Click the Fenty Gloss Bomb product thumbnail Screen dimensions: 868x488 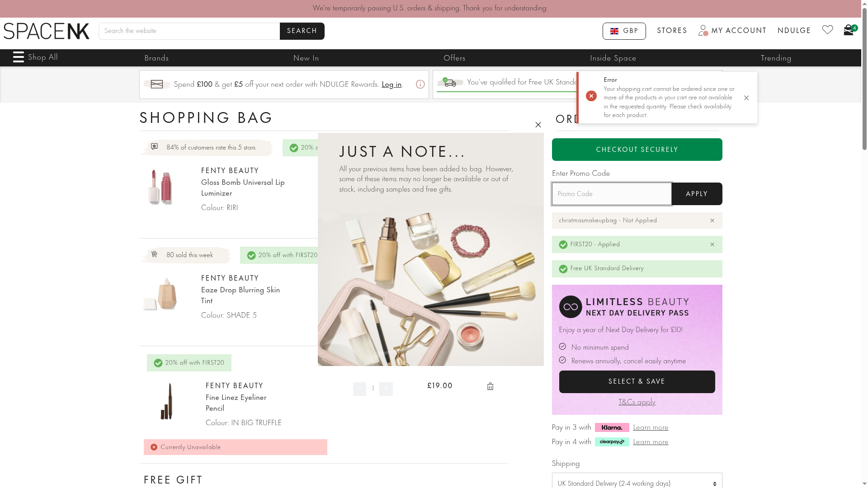click(x=160, y=188)
